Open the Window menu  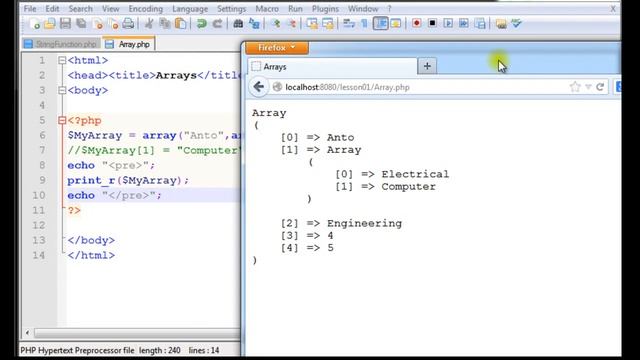(363, 9)
